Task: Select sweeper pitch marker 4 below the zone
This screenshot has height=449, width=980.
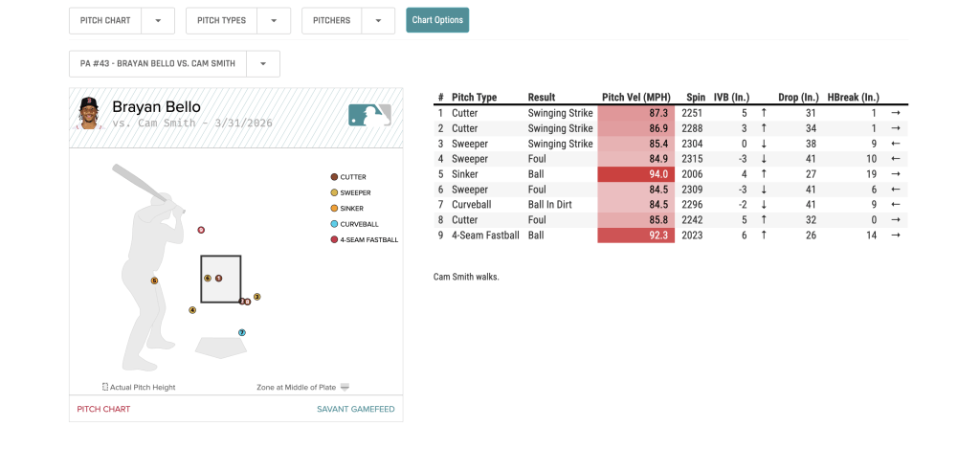Action: 192,310
